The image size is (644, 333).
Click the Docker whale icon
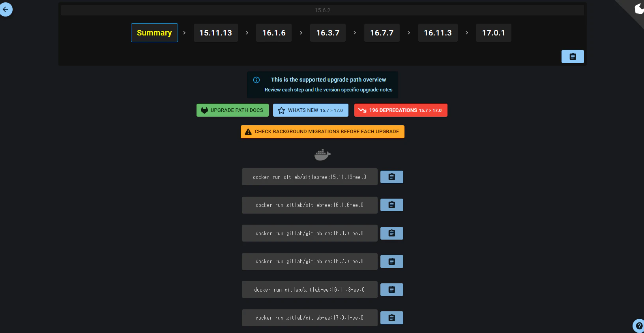pos(322,155)
